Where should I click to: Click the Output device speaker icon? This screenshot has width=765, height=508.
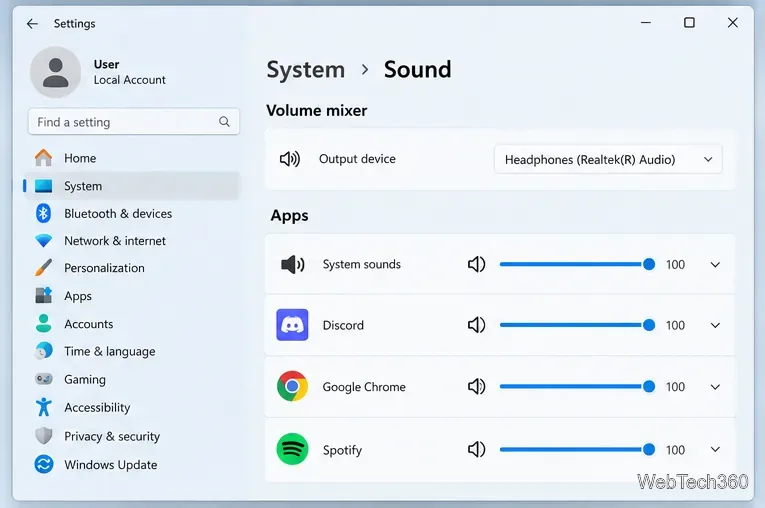tap(290, 159)
